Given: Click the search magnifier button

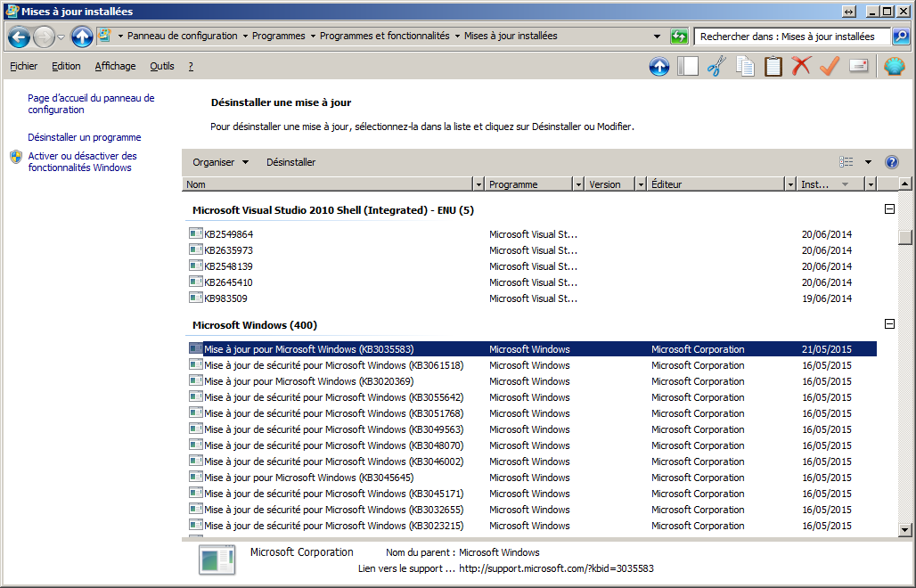Looking at the screenshot, I should click(901, 37).
